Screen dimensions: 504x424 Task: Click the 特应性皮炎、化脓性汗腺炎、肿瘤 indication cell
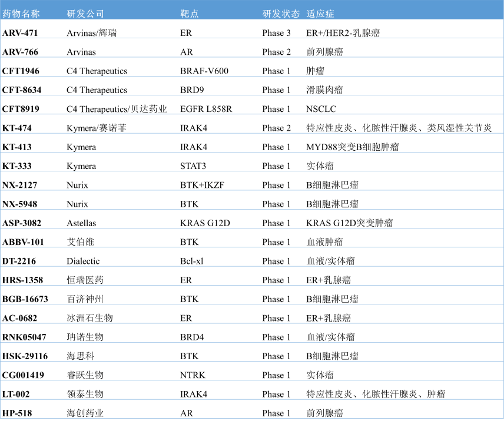376,394
